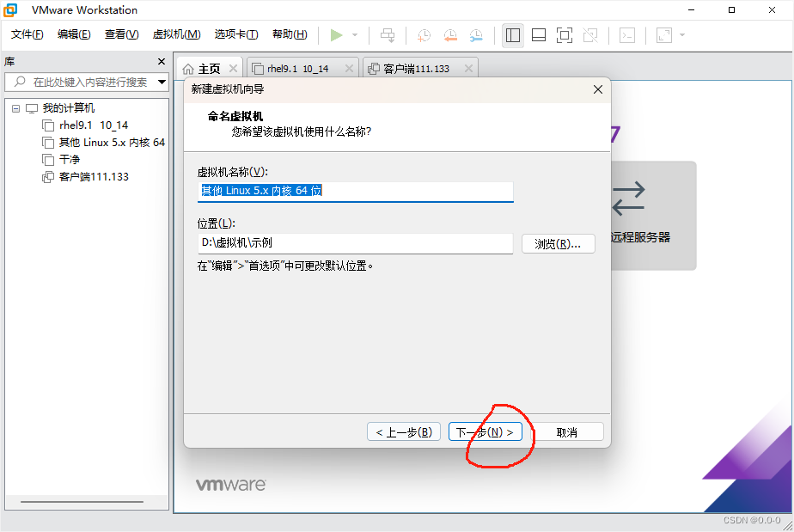Image resolution: width=794 pixels, height=532 pixels.
Task: Close the 主页 tab
Action: click(x=233, y=69)
